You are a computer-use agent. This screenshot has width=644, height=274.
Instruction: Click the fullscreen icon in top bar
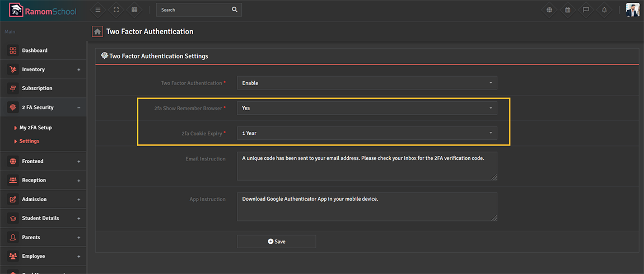click(116, 10)
